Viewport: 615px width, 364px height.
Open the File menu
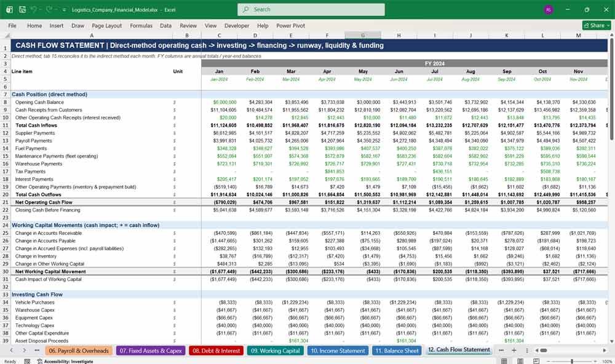click(x=12, y=25)
